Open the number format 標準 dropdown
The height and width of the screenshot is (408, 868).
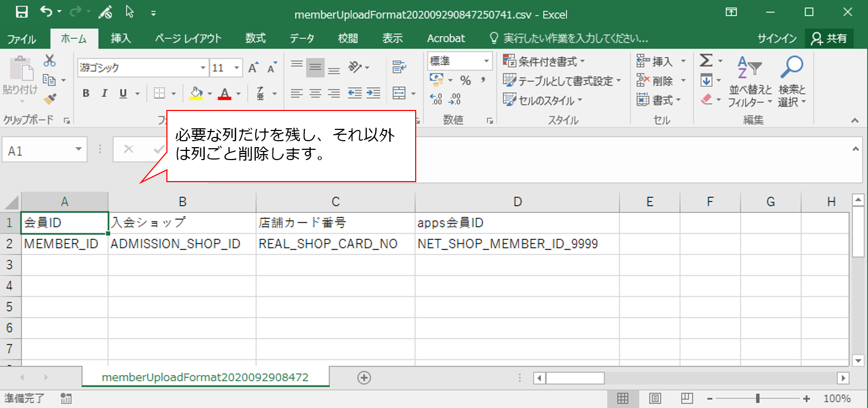pos(486,61)
